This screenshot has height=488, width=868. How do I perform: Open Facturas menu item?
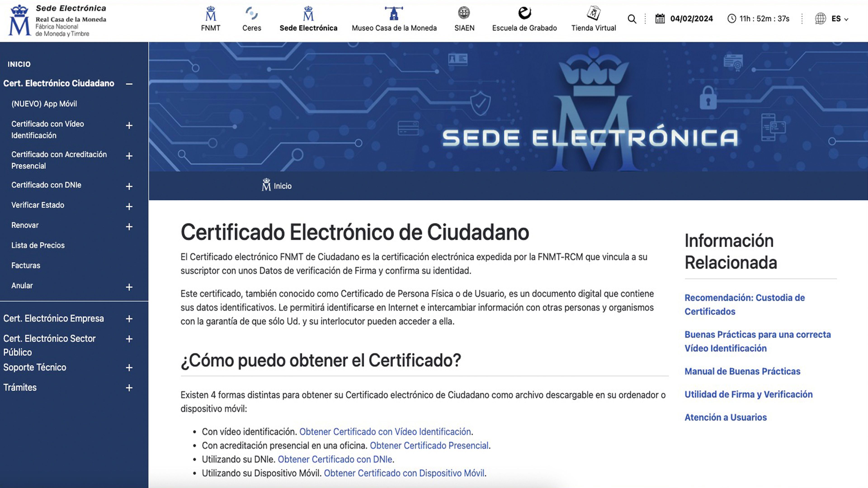[26, 265]
